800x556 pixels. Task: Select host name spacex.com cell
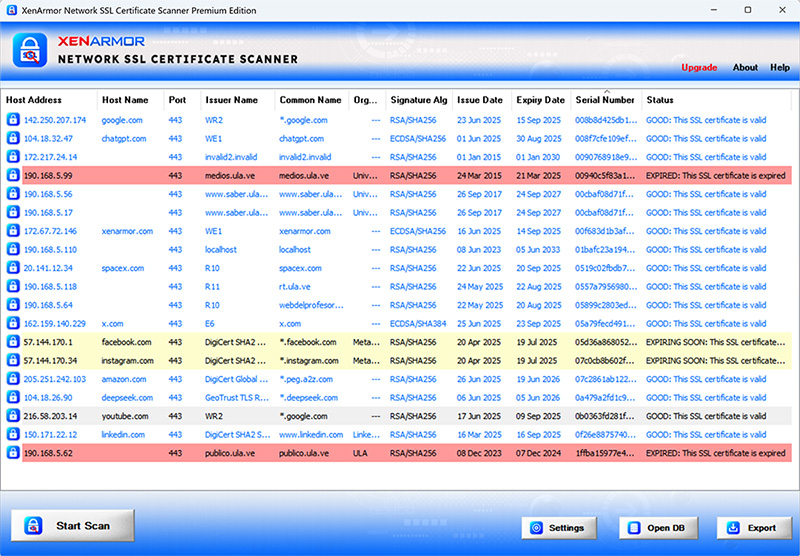(122, 268)
